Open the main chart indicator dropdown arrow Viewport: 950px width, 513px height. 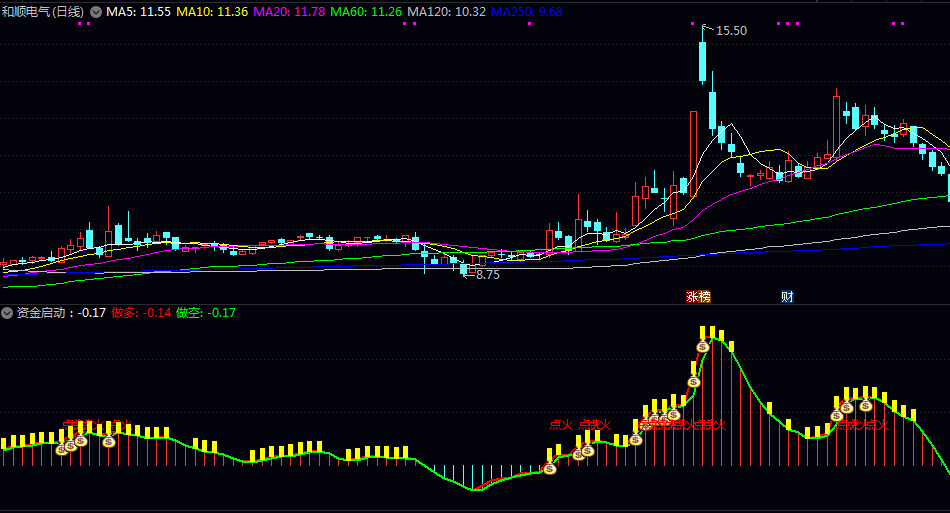pyautogui.click(x=96, y=12)
